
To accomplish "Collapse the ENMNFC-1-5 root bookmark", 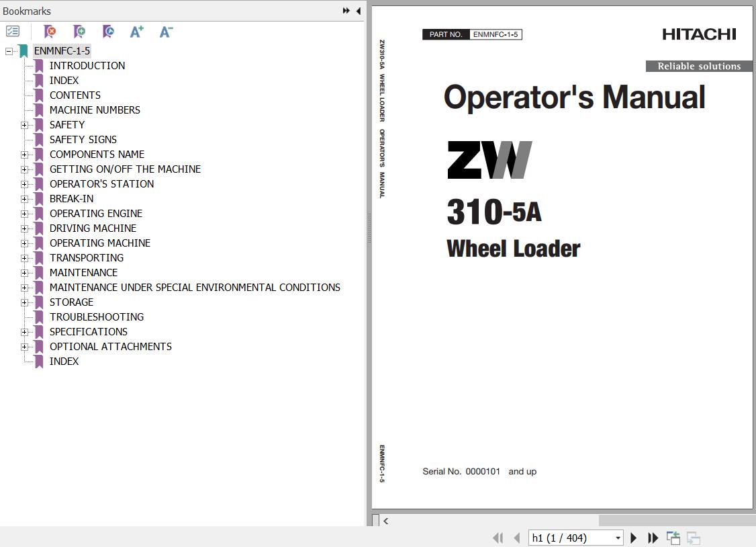I will (9, 51).
